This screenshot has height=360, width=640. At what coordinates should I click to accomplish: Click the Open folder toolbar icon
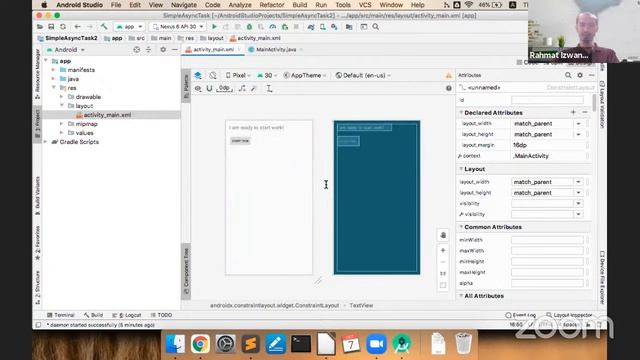pyautogui.click(x=40, y=27)
